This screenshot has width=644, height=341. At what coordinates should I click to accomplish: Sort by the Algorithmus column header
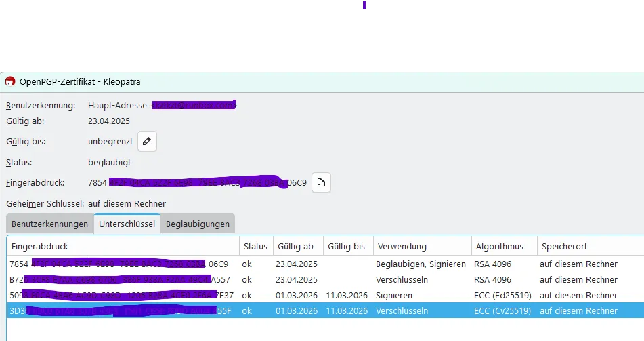pos(505,246)
